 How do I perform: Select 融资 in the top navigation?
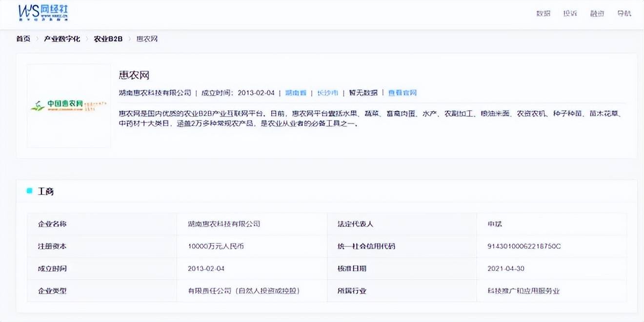pos(597,14)
